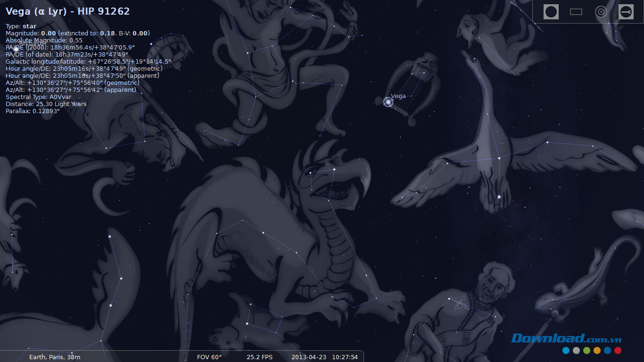Click the Hour angle/DE (apparent) line
The width and height of the screenshot is (644, 362).
83,76
